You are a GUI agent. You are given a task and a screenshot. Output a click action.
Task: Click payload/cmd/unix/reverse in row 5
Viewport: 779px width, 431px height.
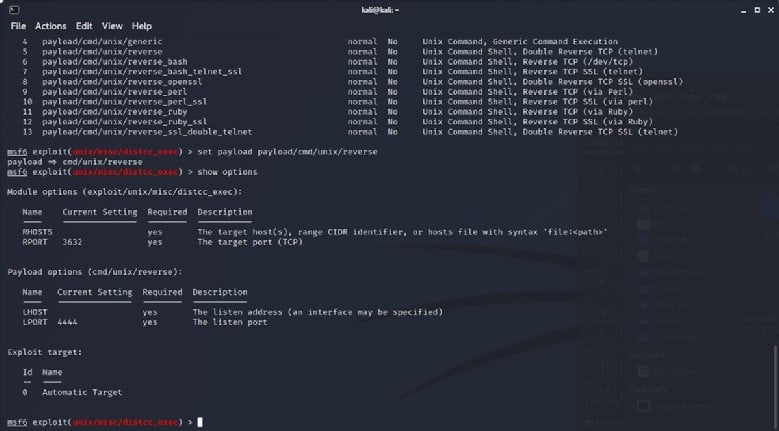pos(102,52)
